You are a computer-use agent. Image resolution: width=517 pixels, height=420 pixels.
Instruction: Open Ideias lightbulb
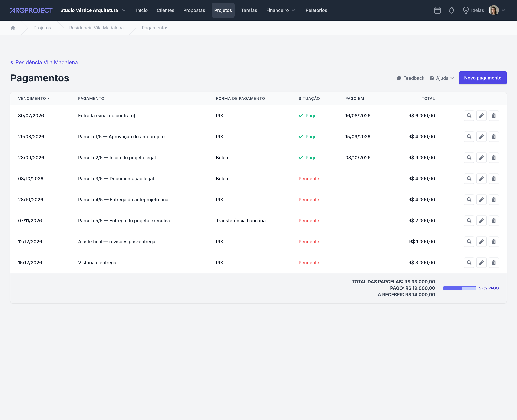pyautogui.click(x=473, y=10)
